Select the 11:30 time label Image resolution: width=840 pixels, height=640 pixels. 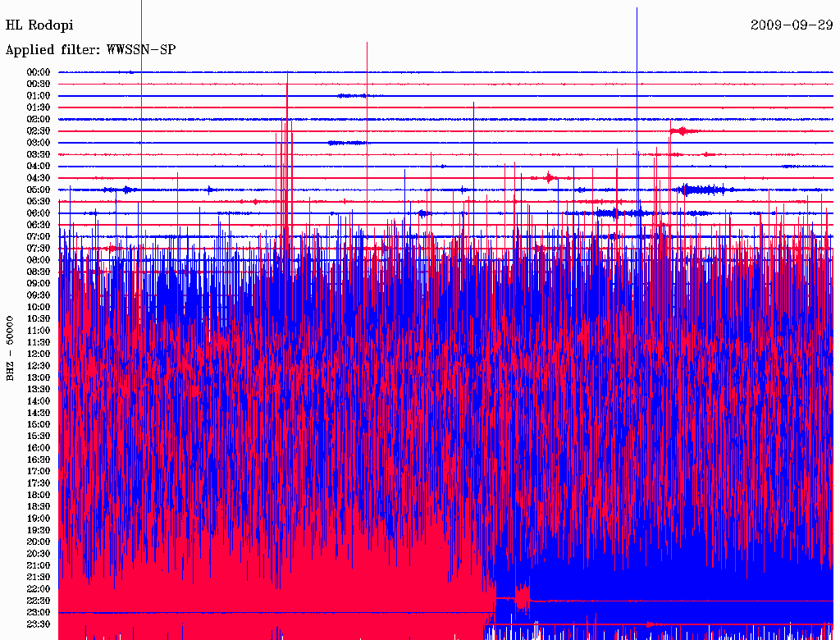[39, 342]
